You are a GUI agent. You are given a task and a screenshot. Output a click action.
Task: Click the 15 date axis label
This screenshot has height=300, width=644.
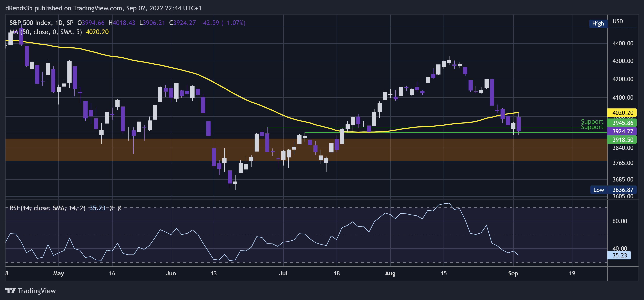coord(444,274)
